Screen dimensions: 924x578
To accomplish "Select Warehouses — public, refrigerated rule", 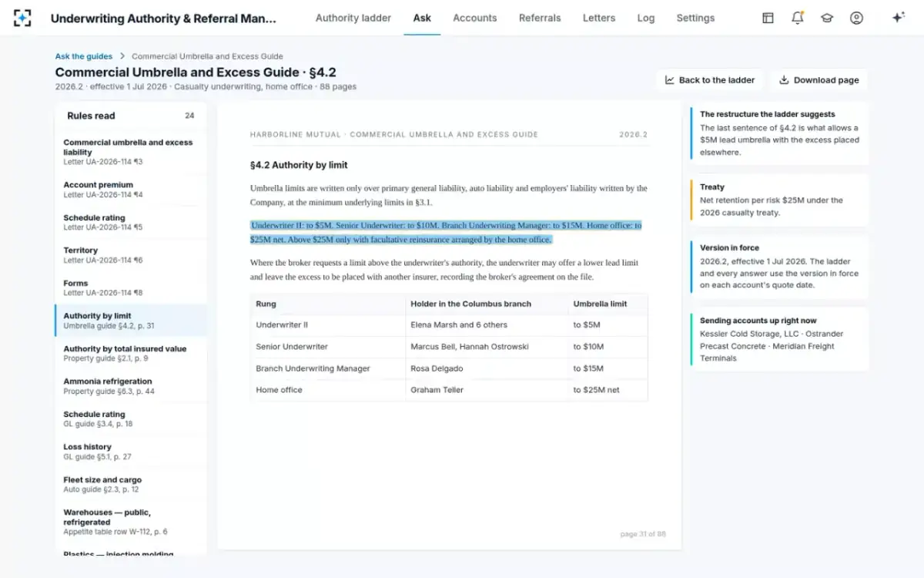I will pyautogui.click(x=130, y=522).
